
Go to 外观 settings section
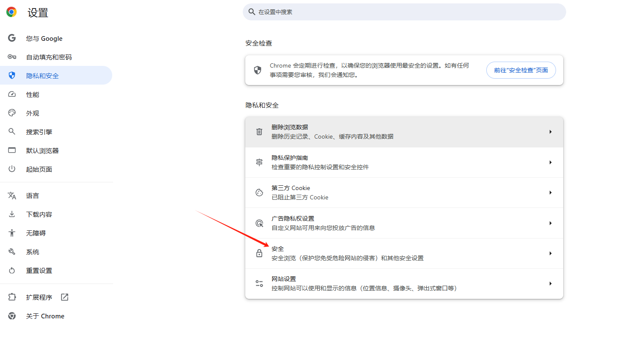tap(56, 113)
